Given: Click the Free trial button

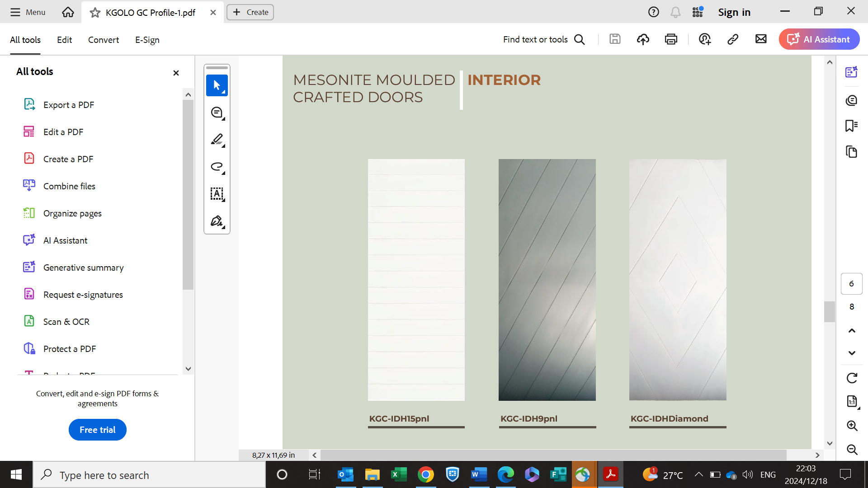Looking at the screenshot, I should click(x=97, y=430).
